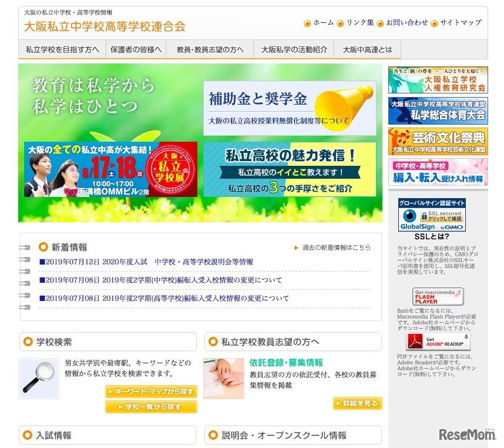Click the orange arrow icon beside リンク集
The width and height of the screenshot is (504, 448).
[x=340, y=24]
